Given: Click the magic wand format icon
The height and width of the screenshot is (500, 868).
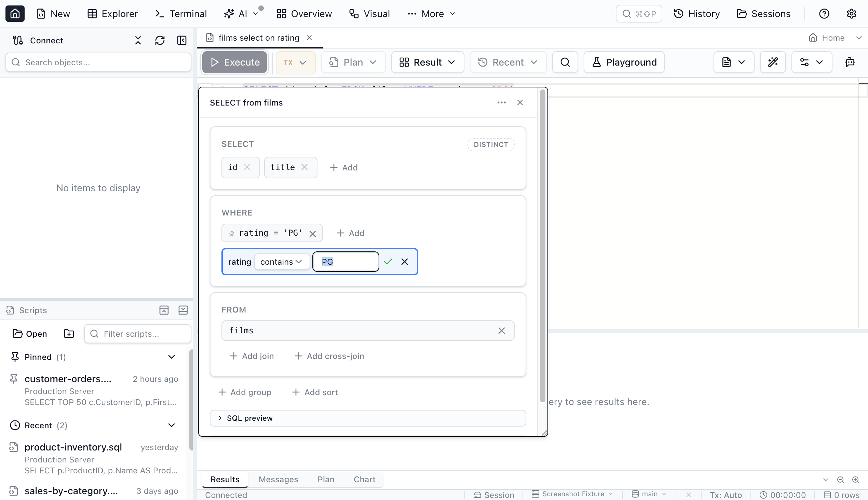Looking at the screenshot, I should (772, 62).
